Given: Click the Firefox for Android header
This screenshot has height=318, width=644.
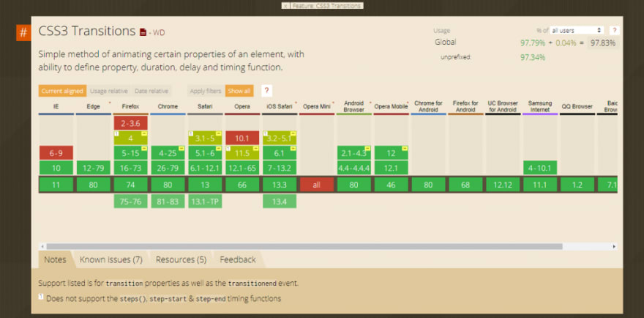Looking at the screenshot, I should (x=465, y=106).
